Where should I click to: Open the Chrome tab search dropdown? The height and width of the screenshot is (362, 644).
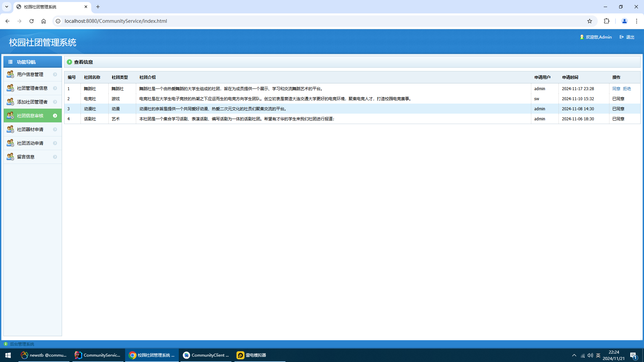7,7
